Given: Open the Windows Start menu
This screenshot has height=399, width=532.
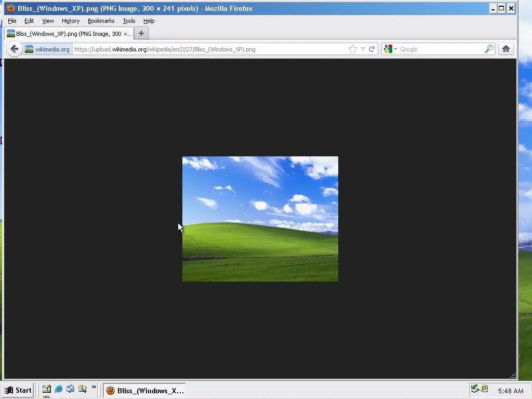Looking at the screenshot, I should tap(18, 391).
